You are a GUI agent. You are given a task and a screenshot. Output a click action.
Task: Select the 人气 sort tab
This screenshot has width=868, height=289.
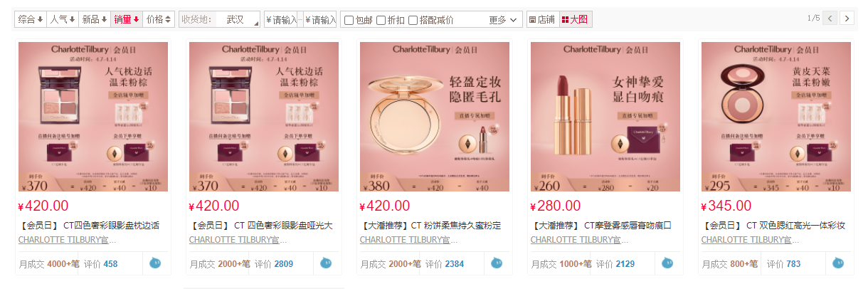pyautogui.click(x=63, y=19)
